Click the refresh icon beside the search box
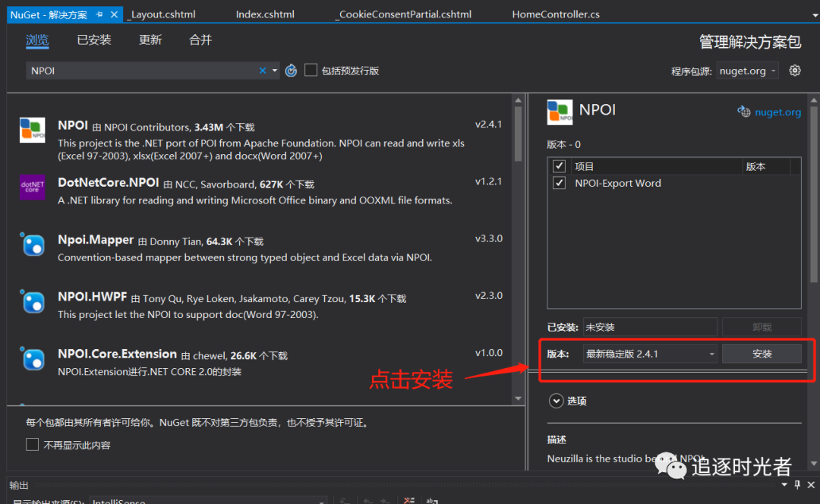The width and height of the screenshot is (820, 504). coord(291,71)
